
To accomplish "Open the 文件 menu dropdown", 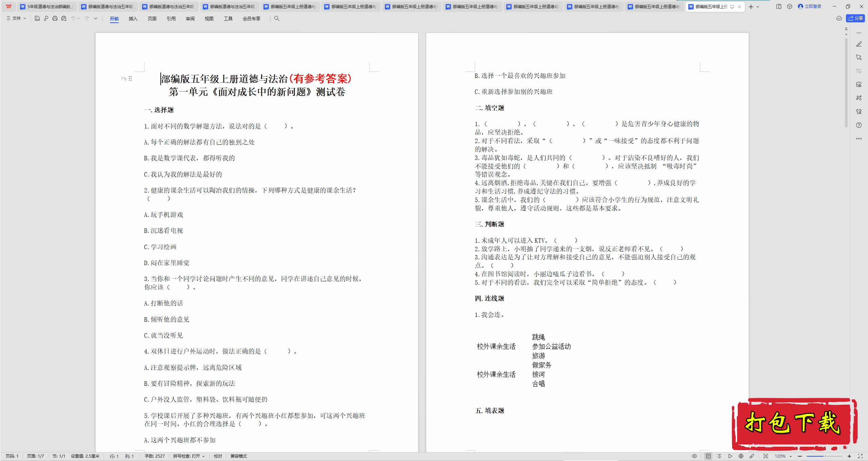I will point(16,19).
